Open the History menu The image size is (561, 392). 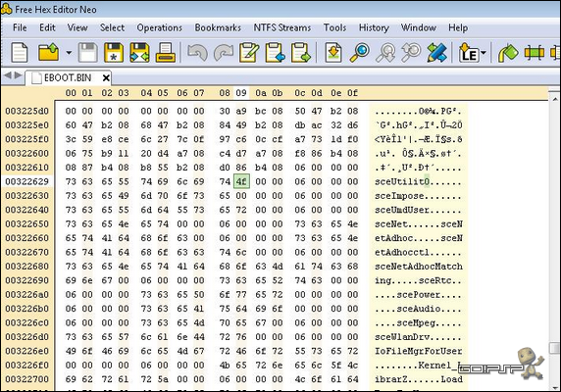point(374,27)
